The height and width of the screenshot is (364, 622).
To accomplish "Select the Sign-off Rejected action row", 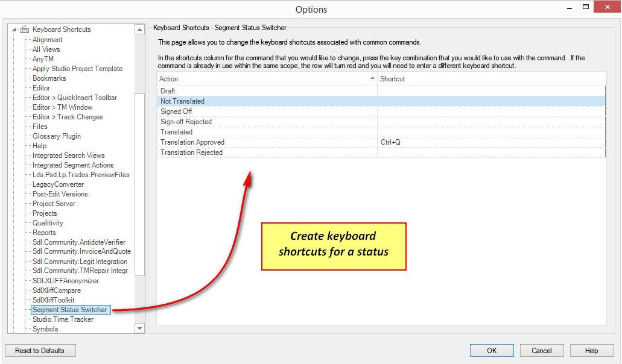I will click(381, 122).
